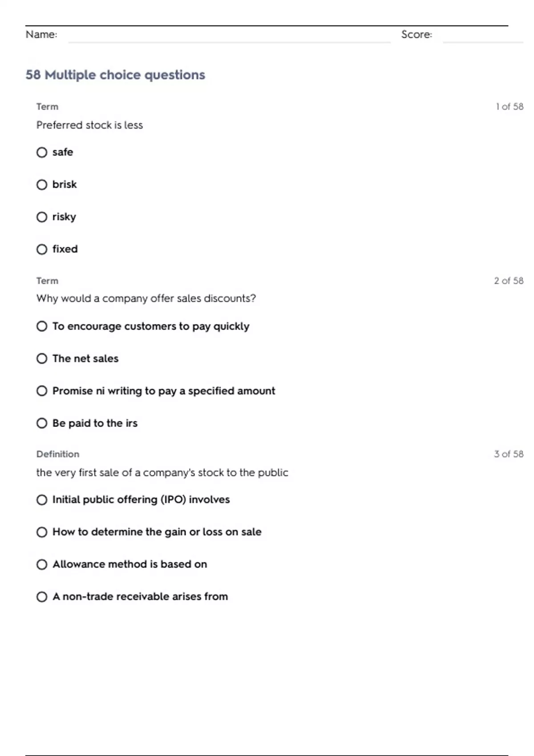
Task: Pick 'Promise ni writing to pay a specified amount'
Action: tap(42, 391)
